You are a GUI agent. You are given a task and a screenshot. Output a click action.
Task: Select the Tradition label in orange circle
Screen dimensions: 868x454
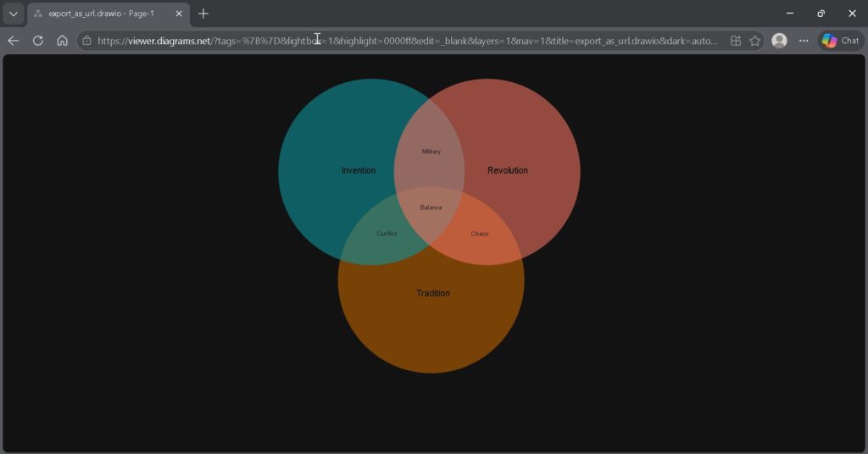[x=432, y=293]
